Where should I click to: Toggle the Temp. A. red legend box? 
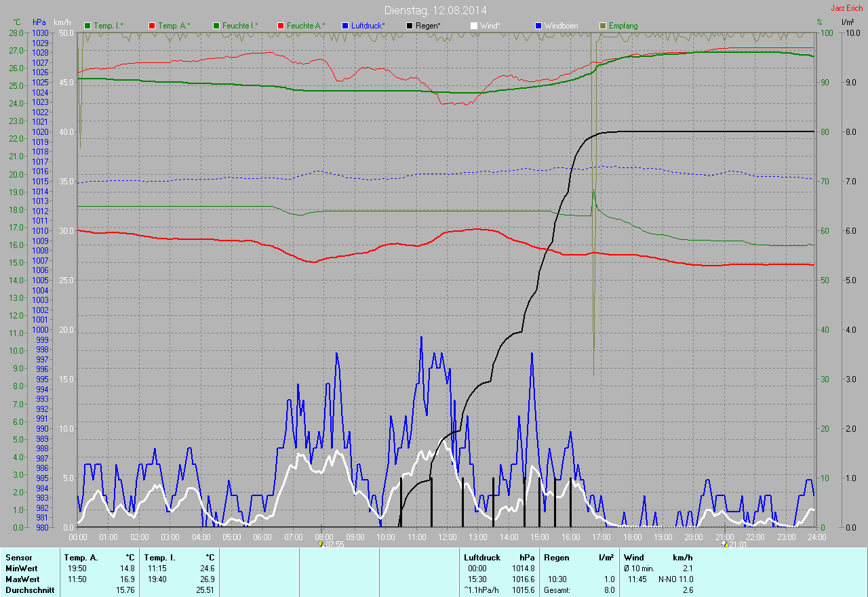coord(152,26)
